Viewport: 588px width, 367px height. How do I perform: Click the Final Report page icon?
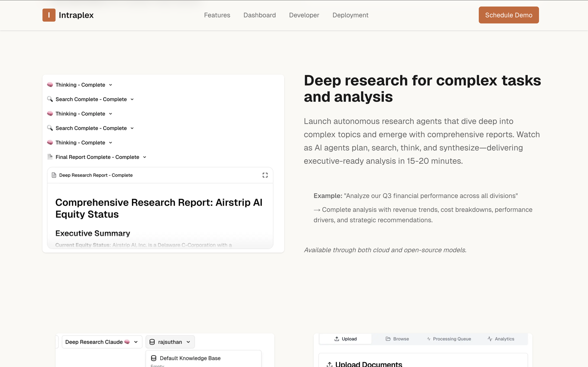[x=50, y=157]
